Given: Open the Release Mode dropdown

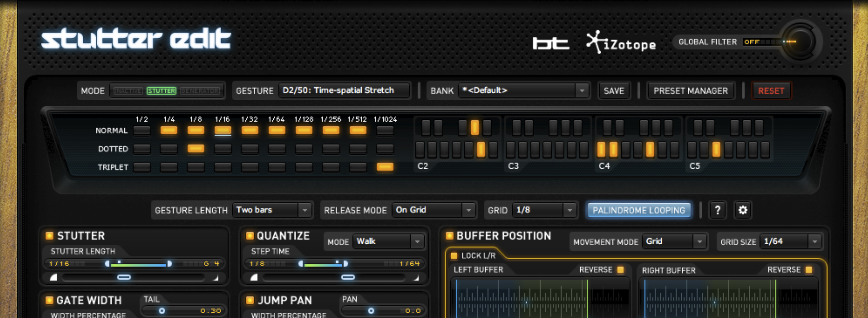Looking at the screenshot, I should coord(434,210).
